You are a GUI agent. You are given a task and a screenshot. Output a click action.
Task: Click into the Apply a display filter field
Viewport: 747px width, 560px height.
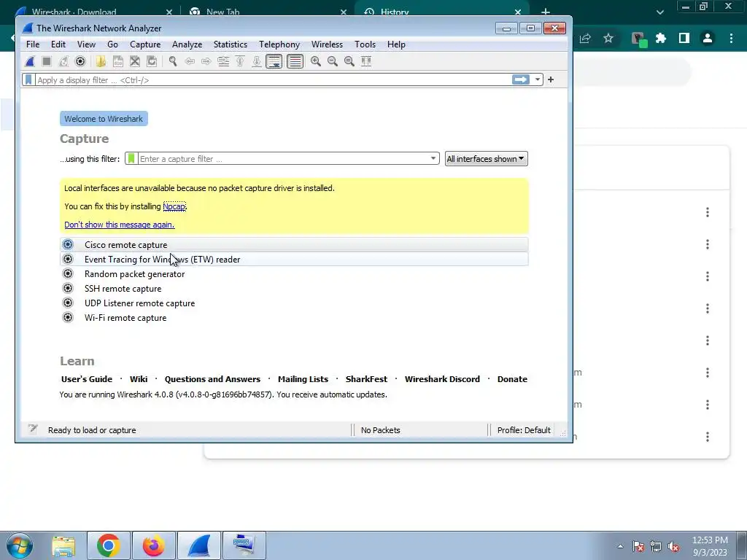pyautogui.click(x=274, y=79)
